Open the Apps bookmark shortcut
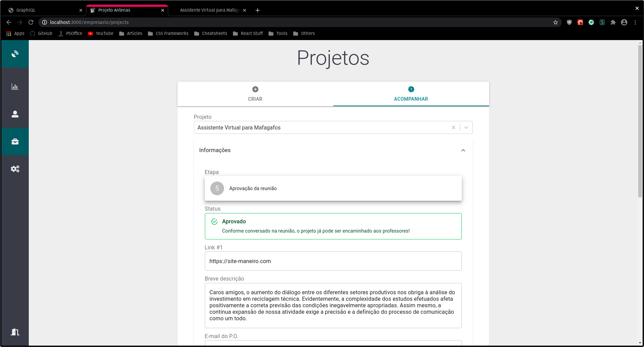 tap(15, 34)
